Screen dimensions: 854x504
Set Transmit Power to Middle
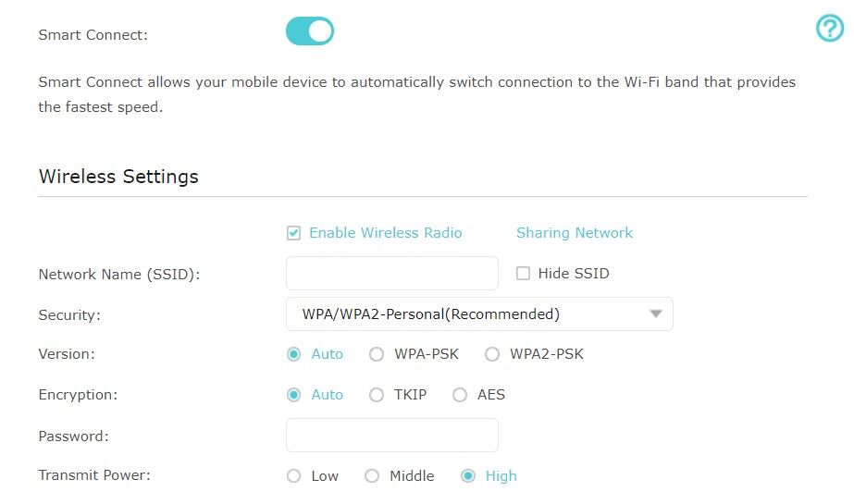coord(372,476)
